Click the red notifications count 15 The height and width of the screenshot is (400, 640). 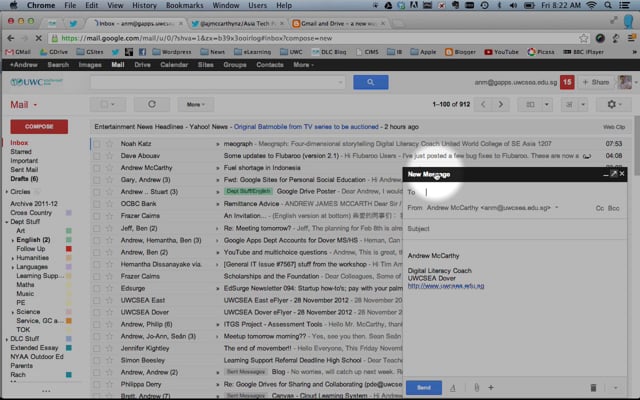click(567, 82)
